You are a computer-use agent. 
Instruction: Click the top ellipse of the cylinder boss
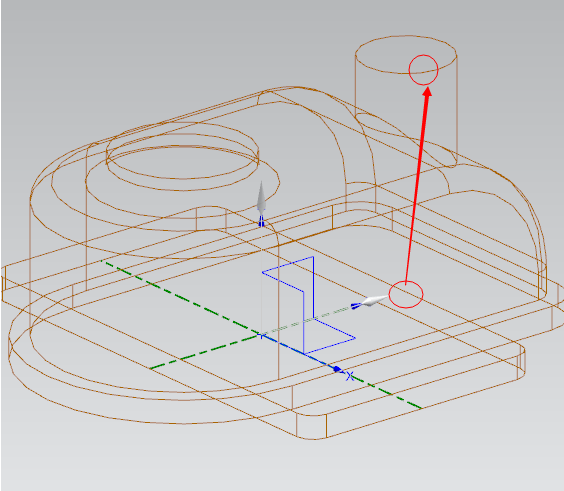[406, 54]
